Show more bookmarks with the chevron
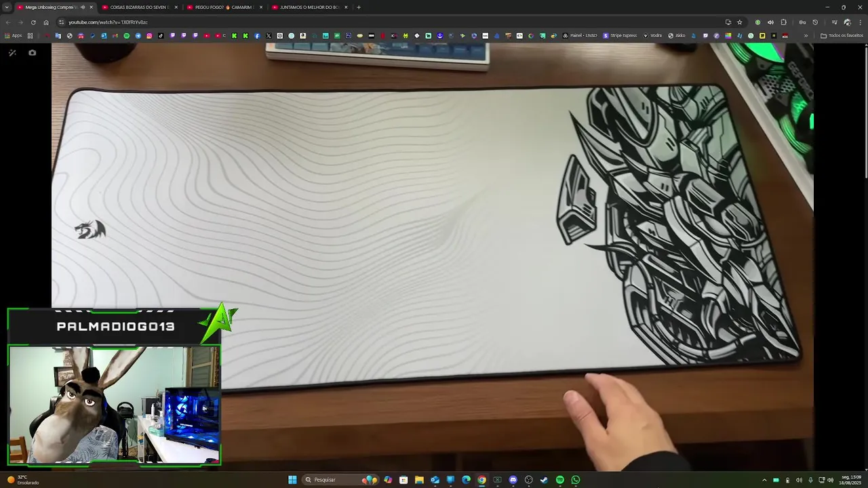This screenshot has height=488, width=868. coord(806,36)
